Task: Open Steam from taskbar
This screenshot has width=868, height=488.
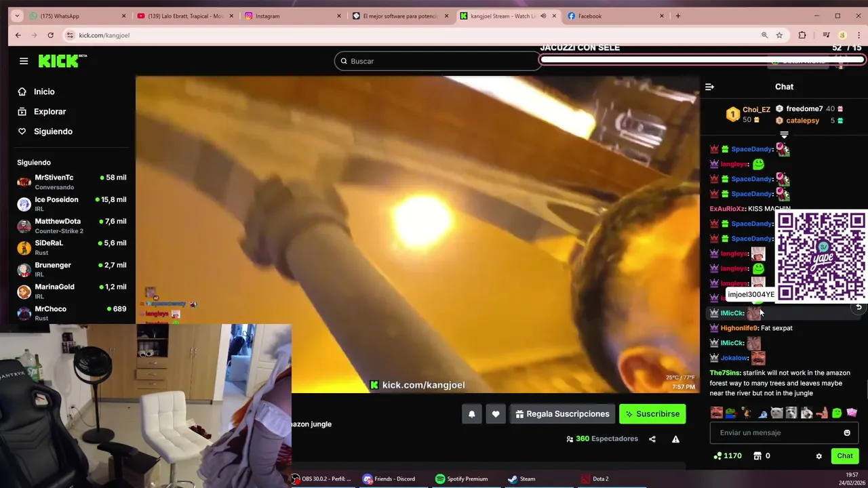Action: click(x=522, y=479)
